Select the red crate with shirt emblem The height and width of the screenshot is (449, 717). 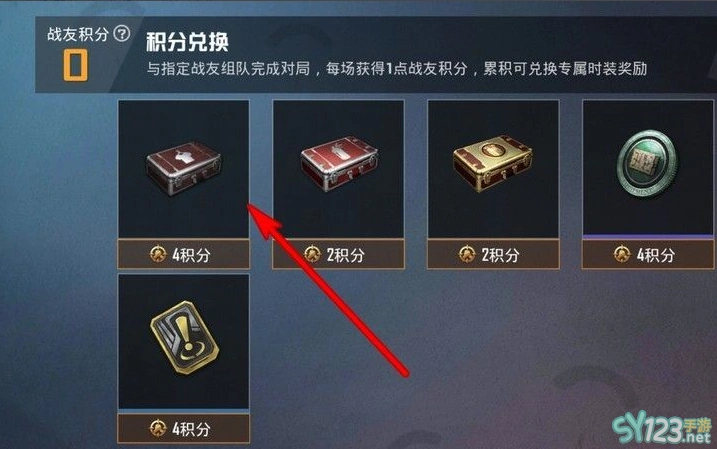pyautogui.click(x=184, y=168)
